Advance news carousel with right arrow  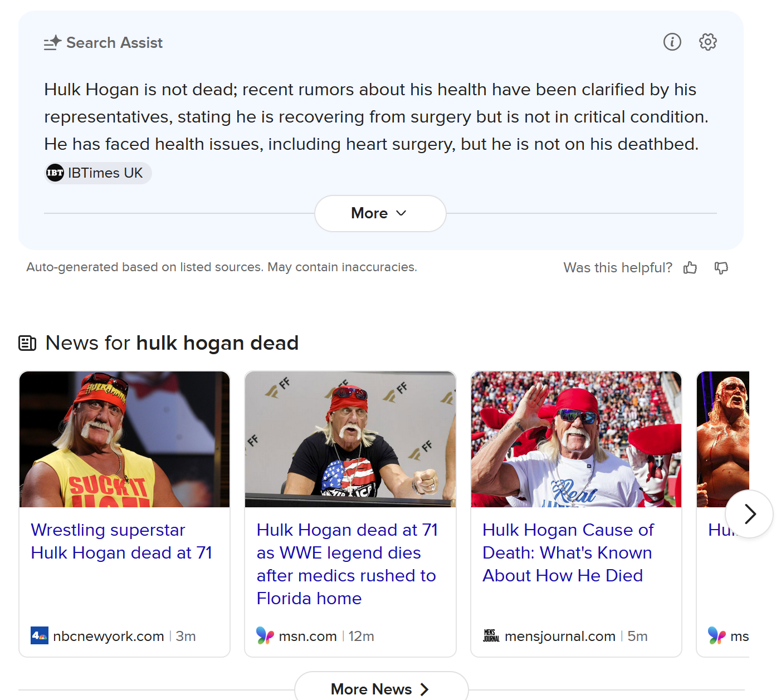coord(749,514)
